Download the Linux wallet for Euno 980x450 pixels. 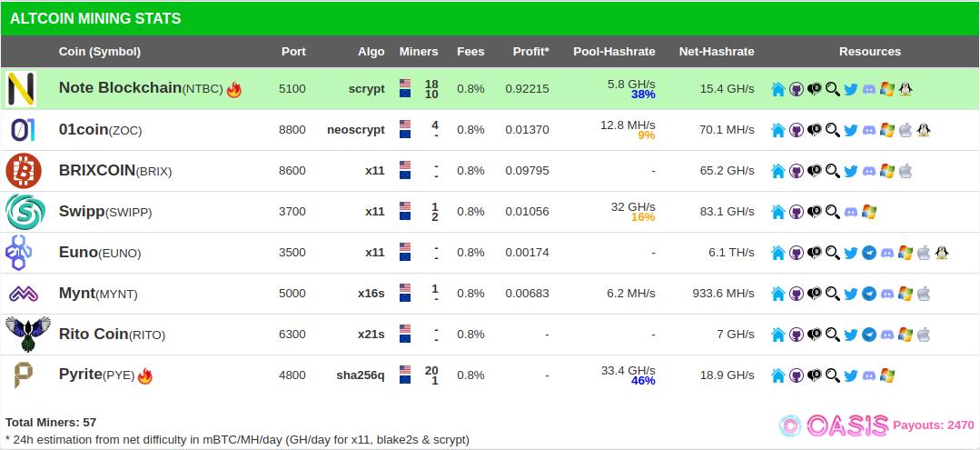tap(941, 253)
